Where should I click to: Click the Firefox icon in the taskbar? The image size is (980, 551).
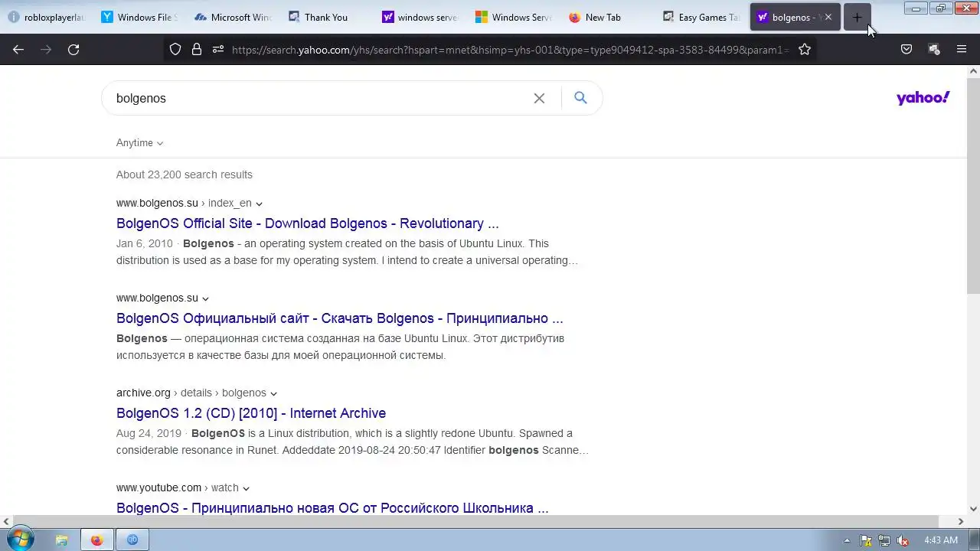pos(96,540)
